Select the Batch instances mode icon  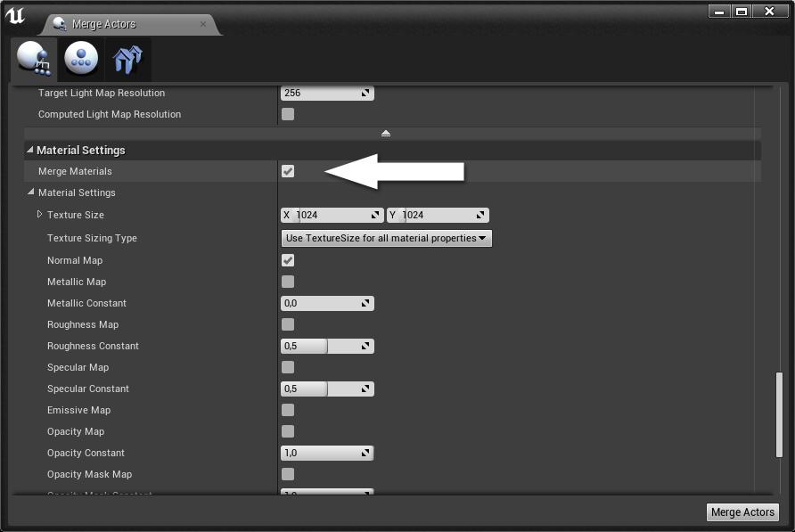click(x=128, y=60)
